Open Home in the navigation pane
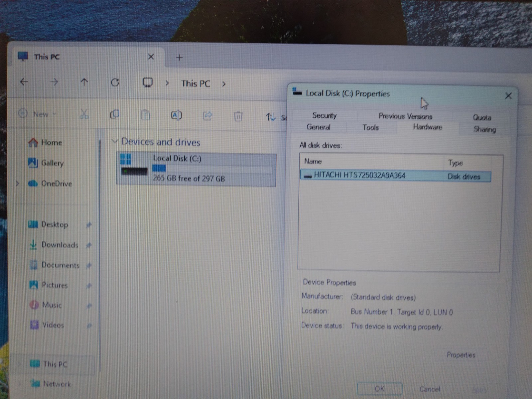This screenshot has width=532, height=399. (x=45, y=143)
